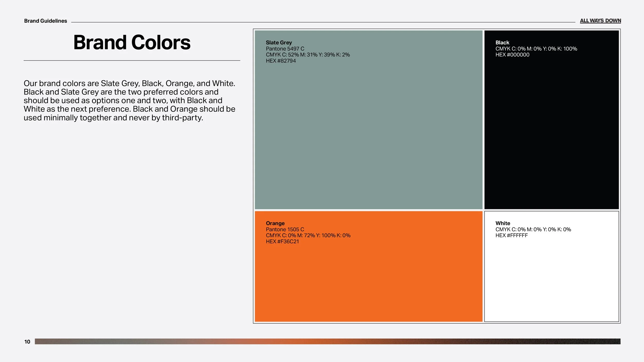Click the Brand Guidelines header label
The height and width of the screenshot is (362, 644).
click(x=46, y=21)
